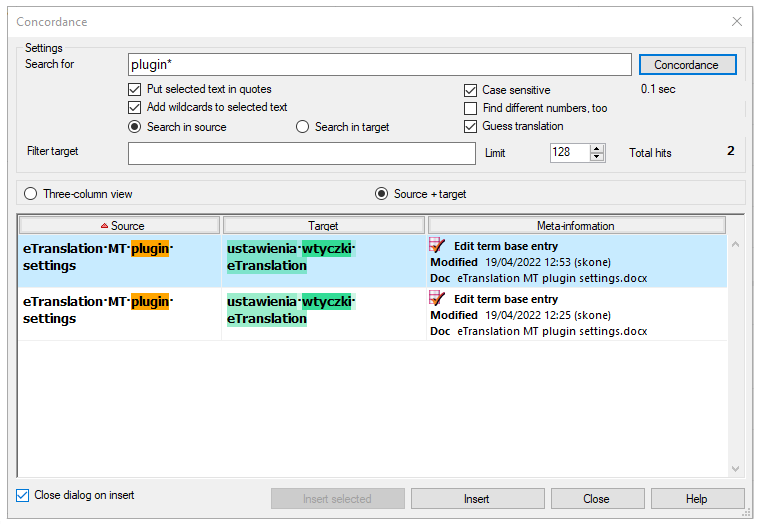Click the first result's target 'ustawienia wtyczki eTranslation'
This screenshot has height=524, width=759.
tap(291, 257)
